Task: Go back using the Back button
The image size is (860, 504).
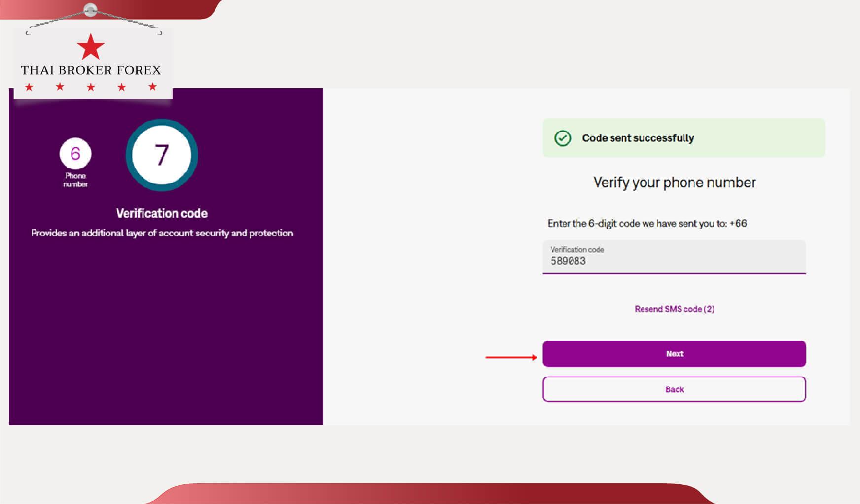Action: point(674,389)
